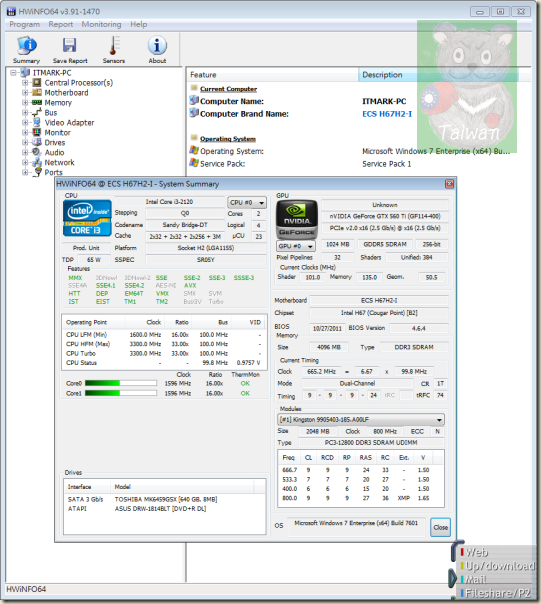Click the Freq column header in modules table
This screenshot has width=541, height=604.
point(289,457)
